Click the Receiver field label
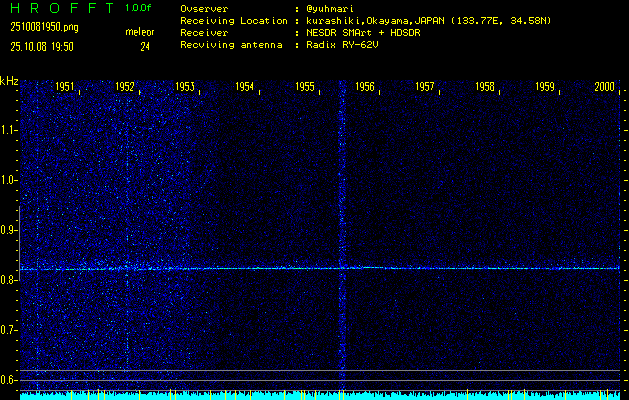 204,33
